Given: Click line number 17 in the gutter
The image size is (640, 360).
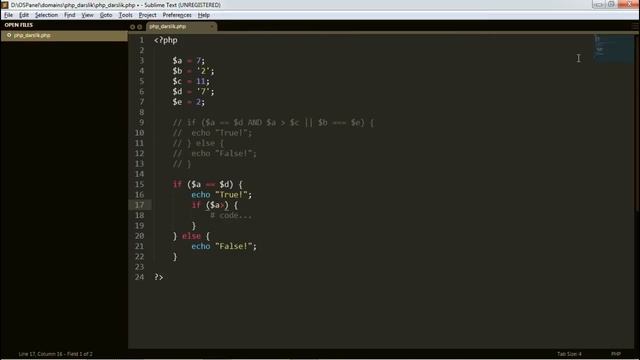Looking at the screenshot, I should pos(140,205).
